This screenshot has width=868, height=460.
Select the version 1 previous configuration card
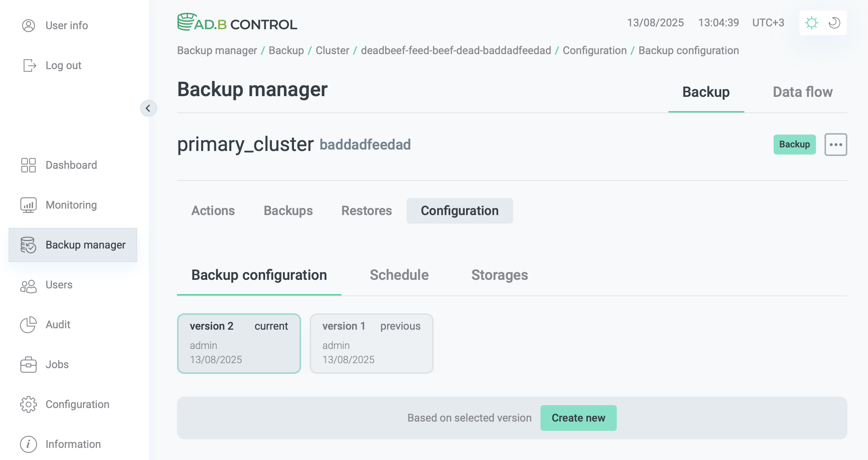371,343
